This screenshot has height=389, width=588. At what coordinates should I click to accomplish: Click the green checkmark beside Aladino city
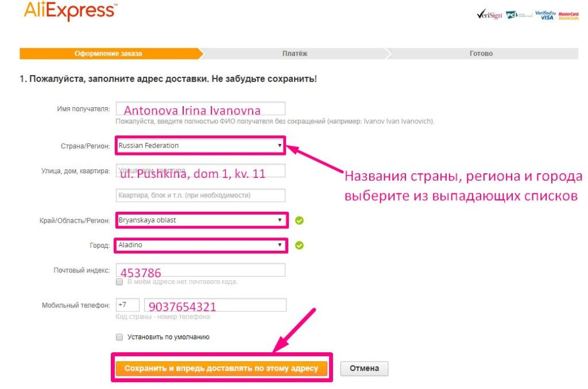pyautogui.click(x=299, y=244)
